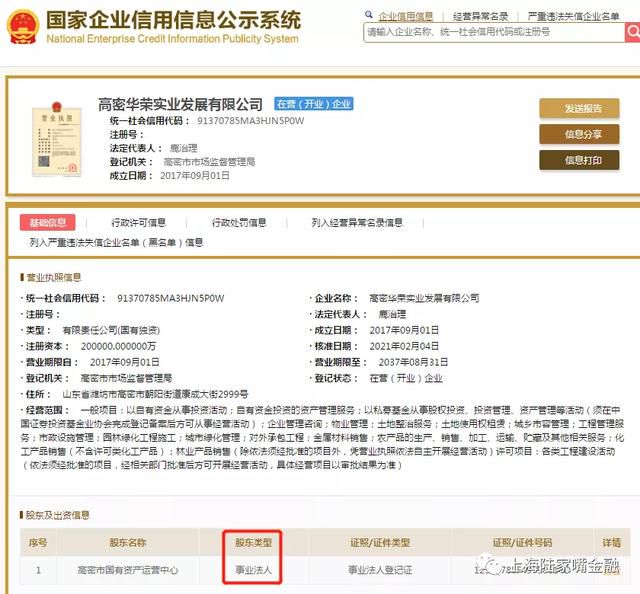Switch to the 行政许可信息 tab
640x594 pixels.
[x=139, y=222]
